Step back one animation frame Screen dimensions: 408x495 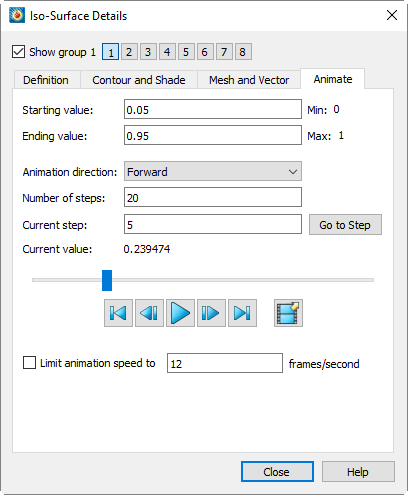(149, 313)
